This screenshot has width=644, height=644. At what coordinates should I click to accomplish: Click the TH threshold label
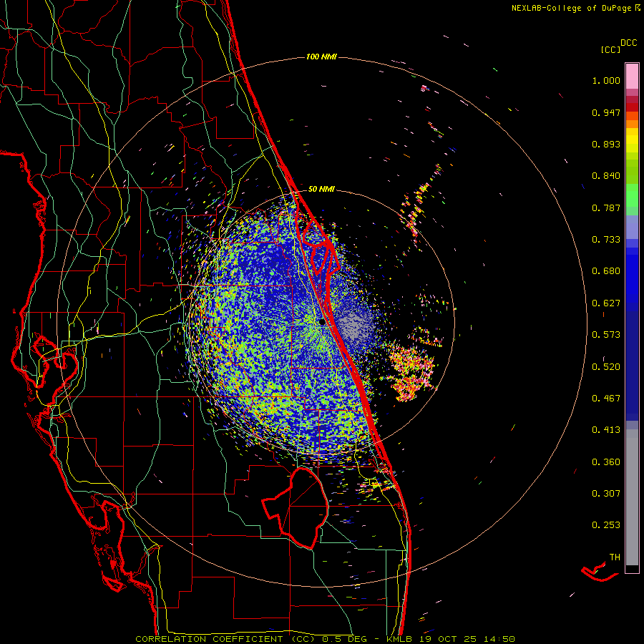(615, 557)
